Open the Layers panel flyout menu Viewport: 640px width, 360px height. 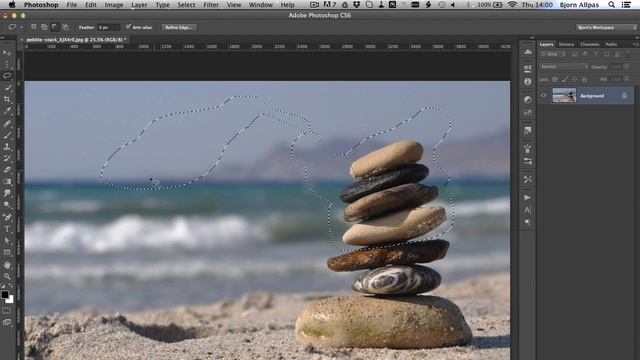point(635,44)
